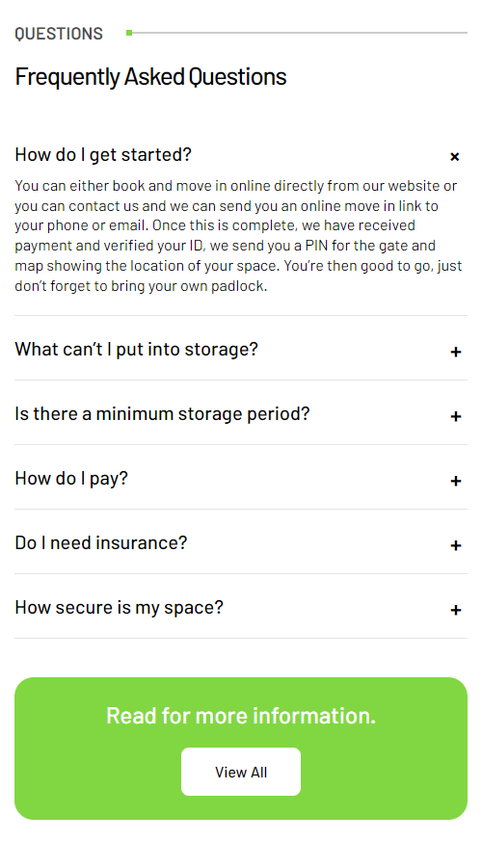
Task: Expand the What can't I put into storage question
Action: point(136,350)
